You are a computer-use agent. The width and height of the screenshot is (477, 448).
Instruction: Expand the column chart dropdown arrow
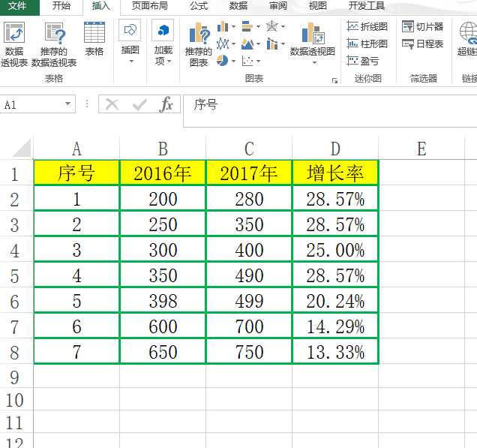(x=234, y=27)
